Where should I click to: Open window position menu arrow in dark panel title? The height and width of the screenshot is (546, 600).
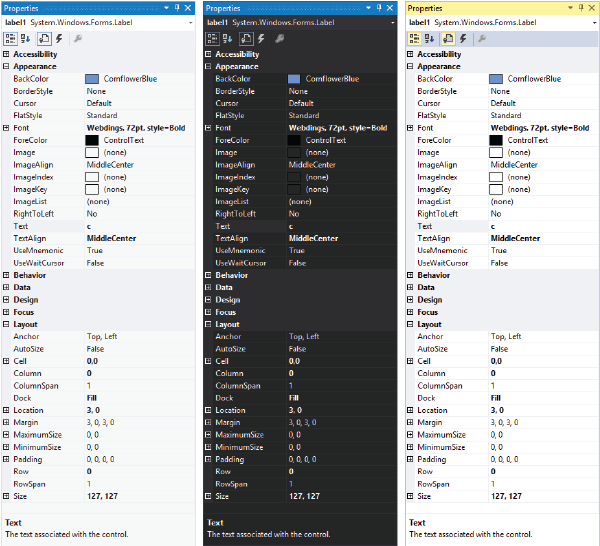[x=368, y=8]
